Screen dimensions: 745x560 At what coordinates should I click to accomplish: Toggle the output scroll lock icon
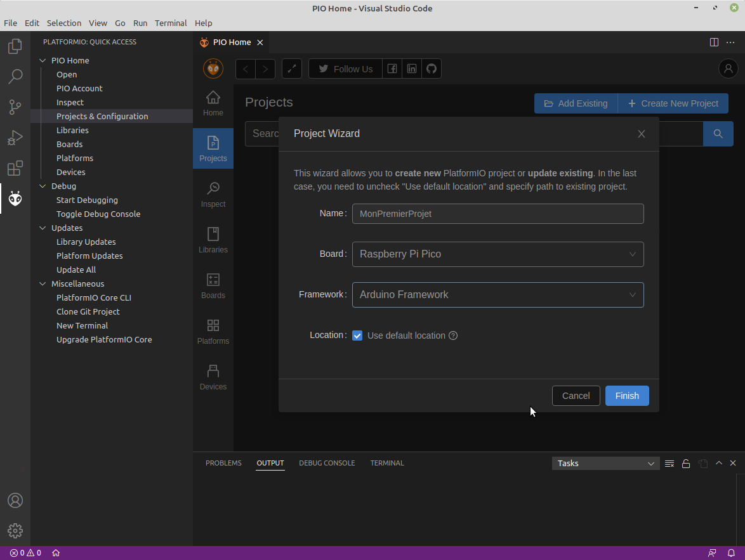(x=685, y=464)
